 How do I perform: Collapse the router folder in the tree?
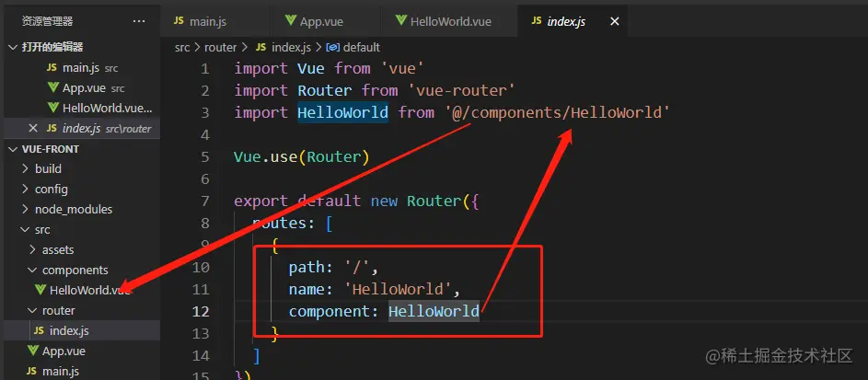tap(82, 310)
